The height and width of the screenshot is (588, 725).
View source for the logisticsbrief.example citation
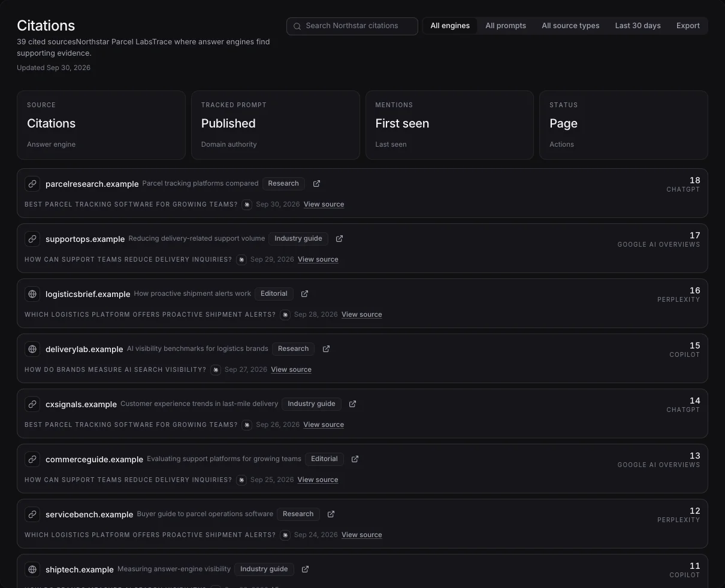pyautogui.click(x=362, y=315)
